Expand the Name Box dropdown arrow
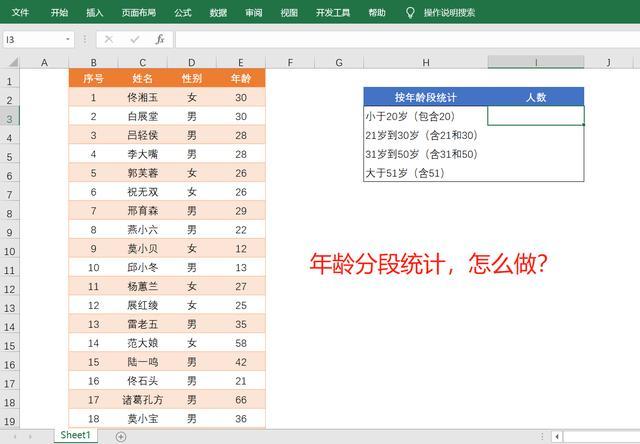Screen dimensions: 640x444 [68, 40]
